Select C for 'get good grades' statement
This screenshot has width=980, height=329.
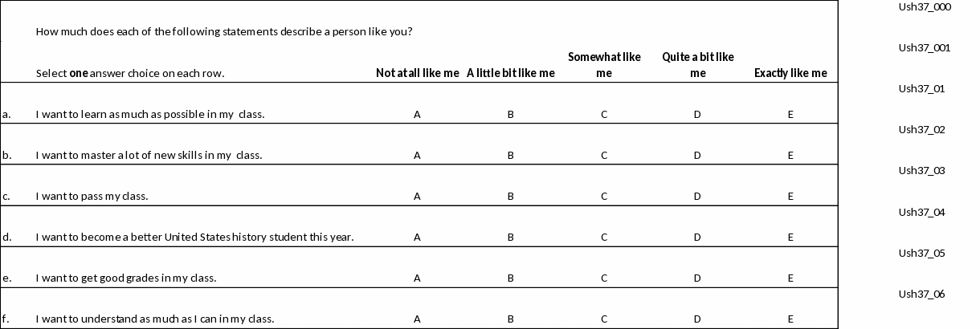coord(604,278)
